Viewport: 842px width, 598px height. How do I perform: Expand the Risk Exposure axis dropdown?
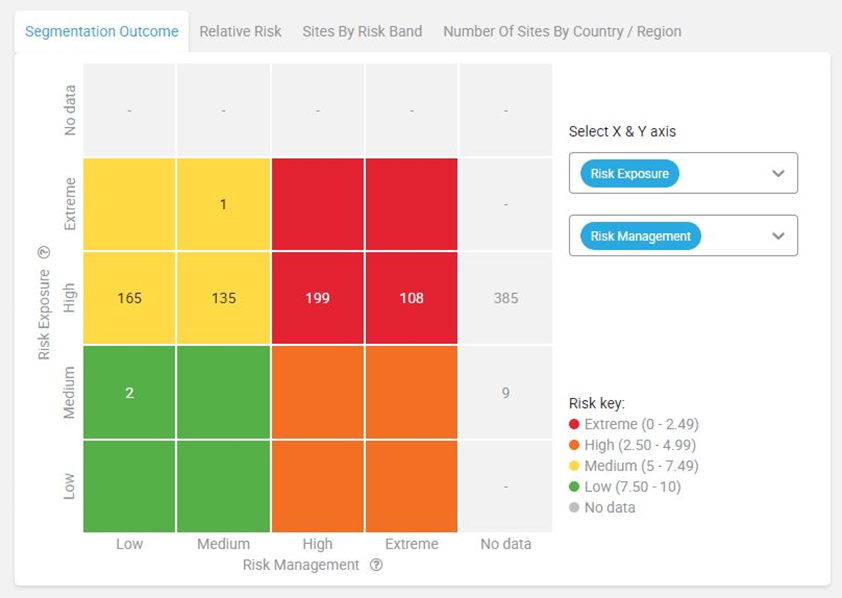coord(778,173)
